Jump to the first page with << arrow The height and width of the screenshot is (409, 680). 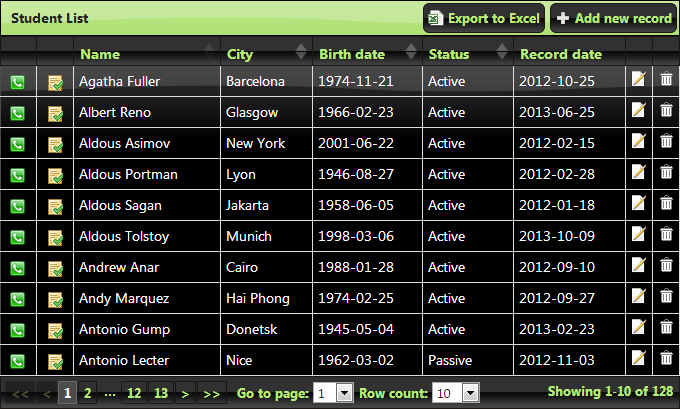tap(20, 393)
